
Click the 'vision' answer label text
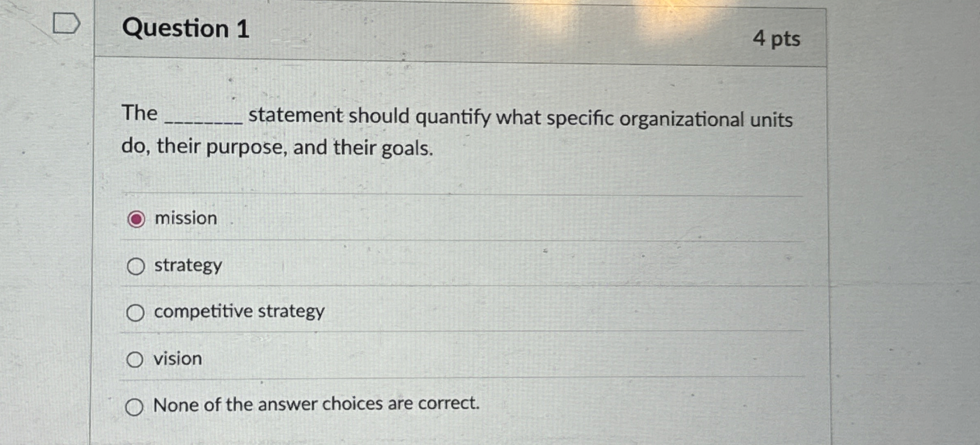click(x=178, y=359)
